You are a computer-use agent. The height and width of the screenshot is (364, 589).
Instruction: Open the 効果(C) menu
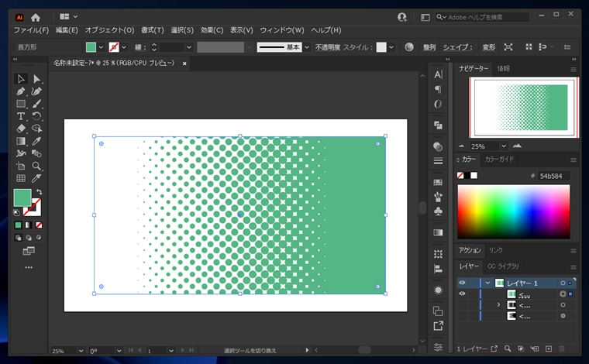pos(212,30)
